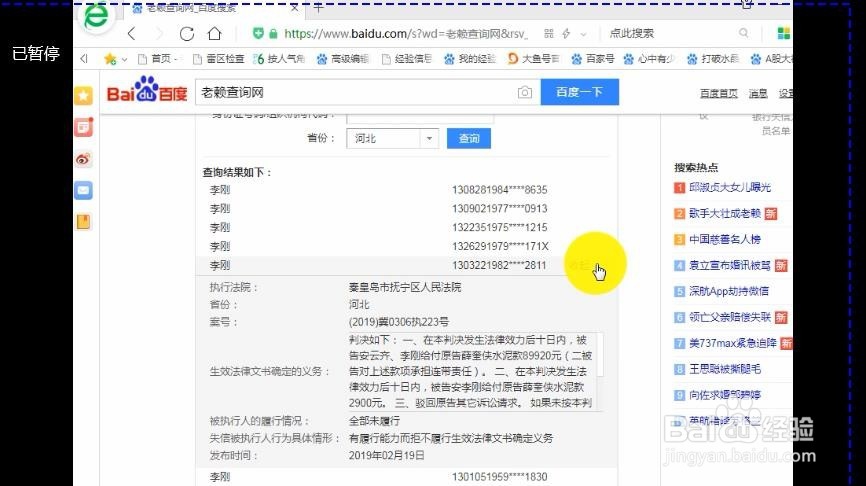866x486 pixels.
Task: Open the 经验信息 bookmark
Action: [x=406, y=59]
